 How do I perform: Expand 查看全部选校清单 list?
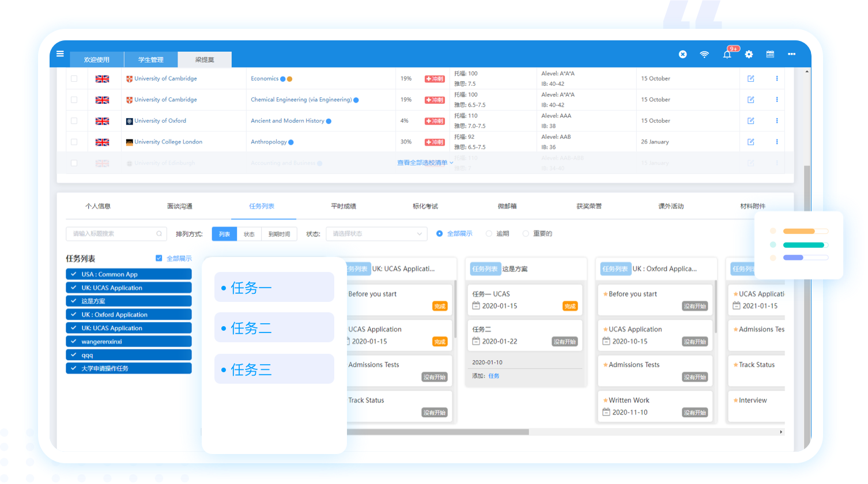pos(425,163)
